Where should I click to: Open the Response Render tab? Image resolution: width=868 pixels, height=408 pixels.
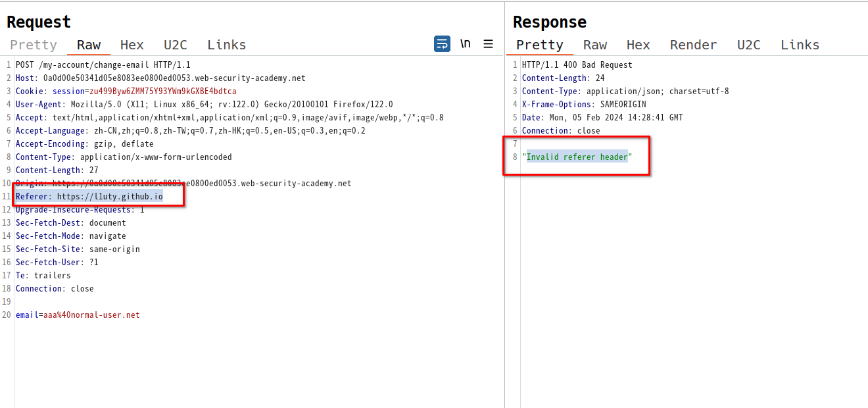point(693,45)
